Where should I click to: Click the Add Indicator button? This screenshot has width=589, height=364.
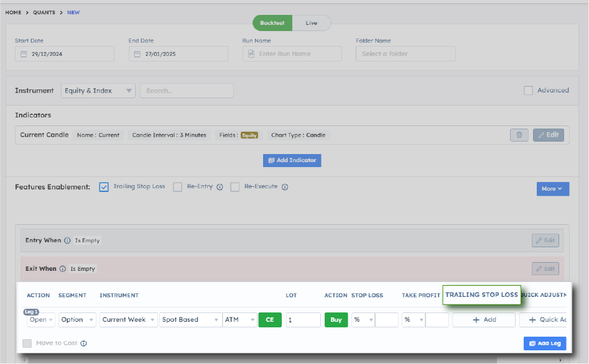pyautogui.click(x=292, y=160)
